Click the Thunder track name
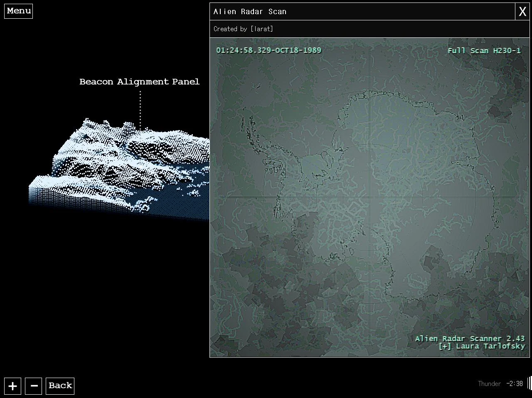This screenshot has width=532, height=398. point(489,383)
